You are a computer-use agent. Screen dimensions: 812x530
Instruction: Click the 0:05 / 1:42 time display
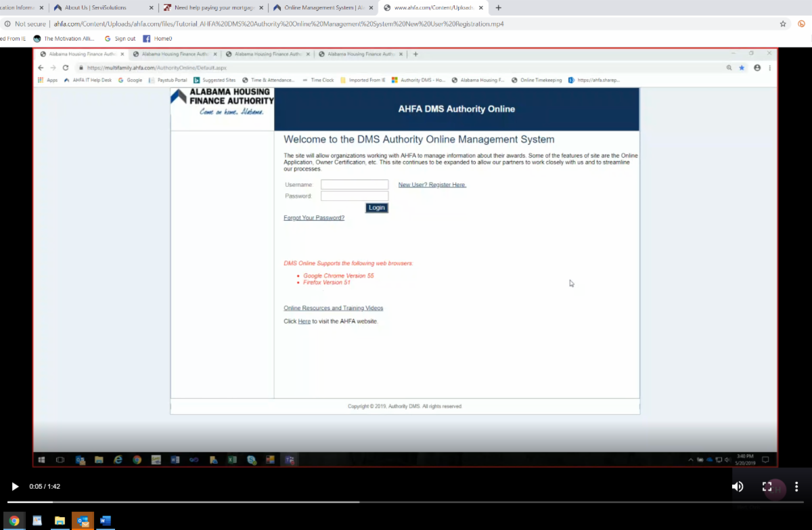(45, 486)
